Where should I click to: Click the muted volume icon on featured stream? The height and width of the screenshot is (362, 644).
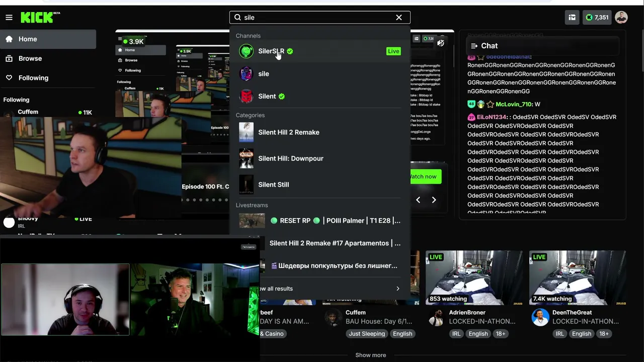pos(441,43)
